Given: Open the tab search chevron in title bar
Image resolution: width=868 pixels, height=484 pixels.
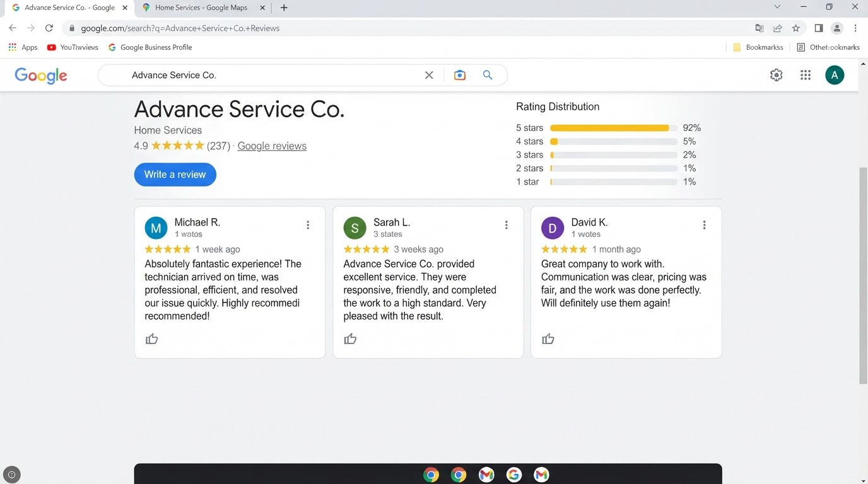Looking at the screenshot, I should [x=777, y=7].
